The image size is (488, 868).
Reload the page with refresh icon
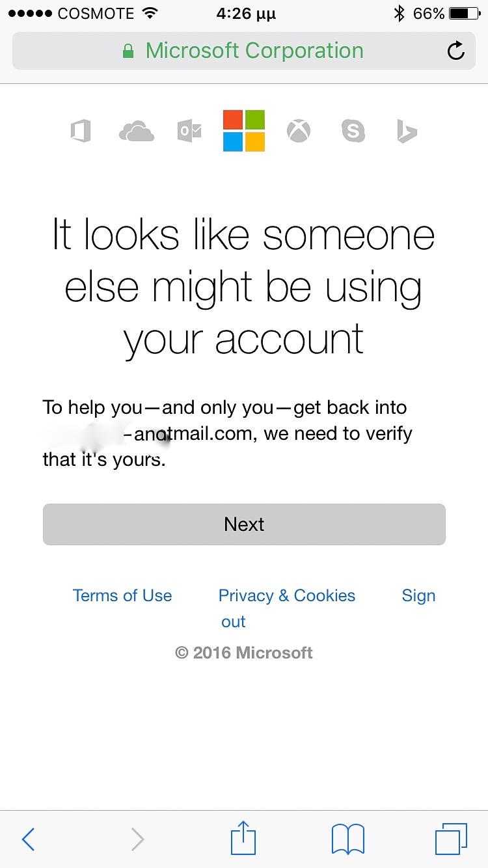[456, 51]
